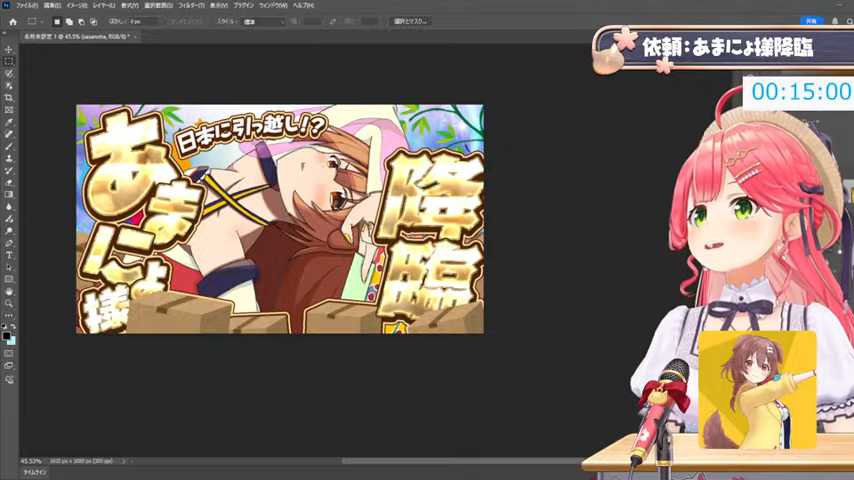Image resolution: width=854 pixels, height=480 pixels.
Task: Select the Blur tool
Action: (x=9, y=206)
